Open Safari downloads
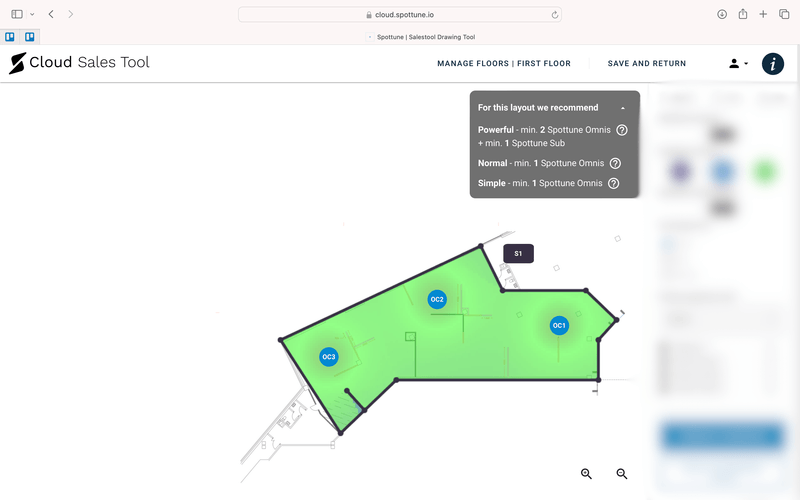 pyautogui.click(x=722, y=14)
